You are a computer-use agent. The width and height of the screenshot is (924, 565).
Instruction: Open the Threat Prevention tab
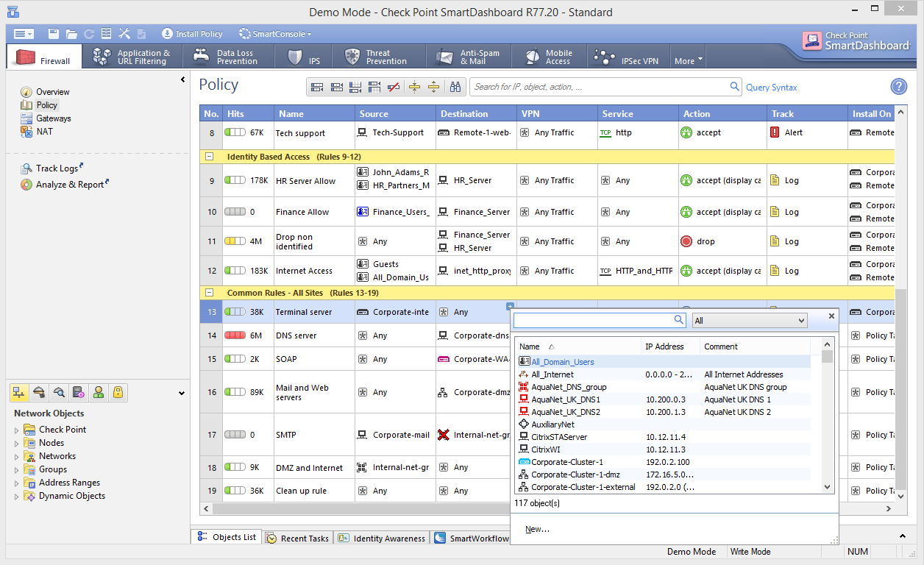click(378, 57)
